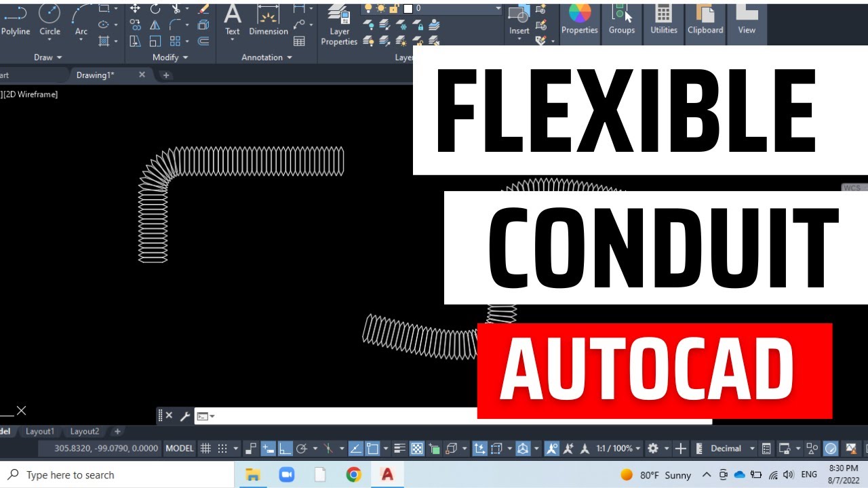The image size is (868, 488).
Task: Open the Clipboard panel
Action: click(x=705, y=18)
